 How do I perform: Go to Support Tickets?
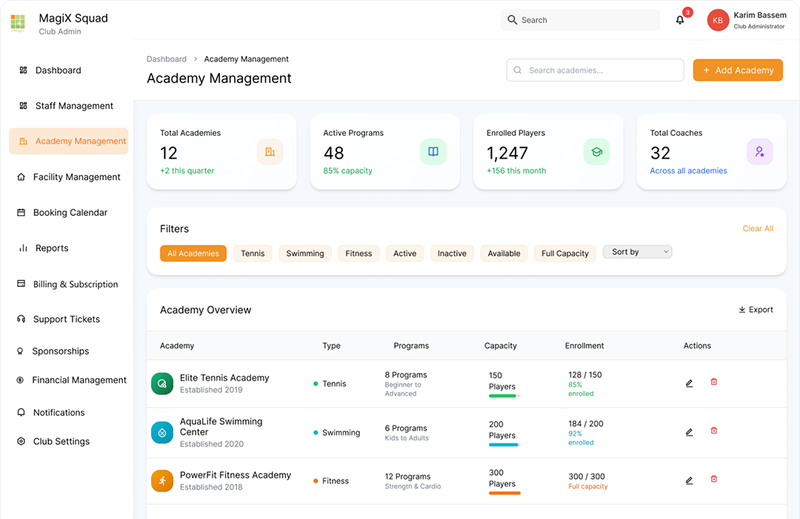[x=59, y=319]
